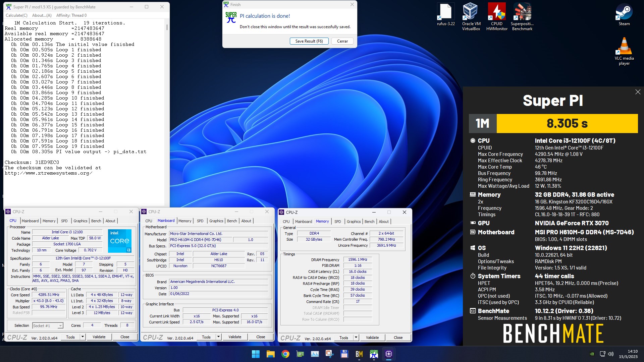Viewport: 644px width, 362px height.
Task: Open the Windows Start menu
Action: [256, 354]
